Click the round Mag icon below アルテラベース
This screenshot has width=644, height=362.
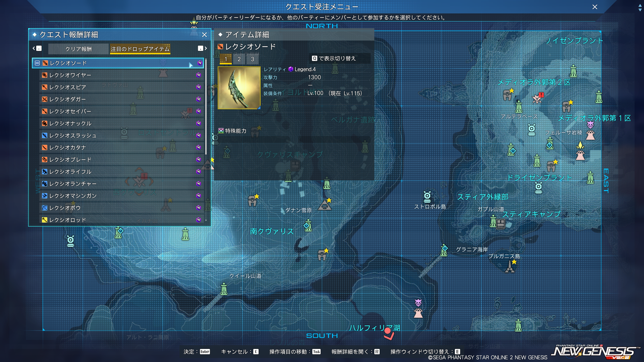[x=531, y=130]
